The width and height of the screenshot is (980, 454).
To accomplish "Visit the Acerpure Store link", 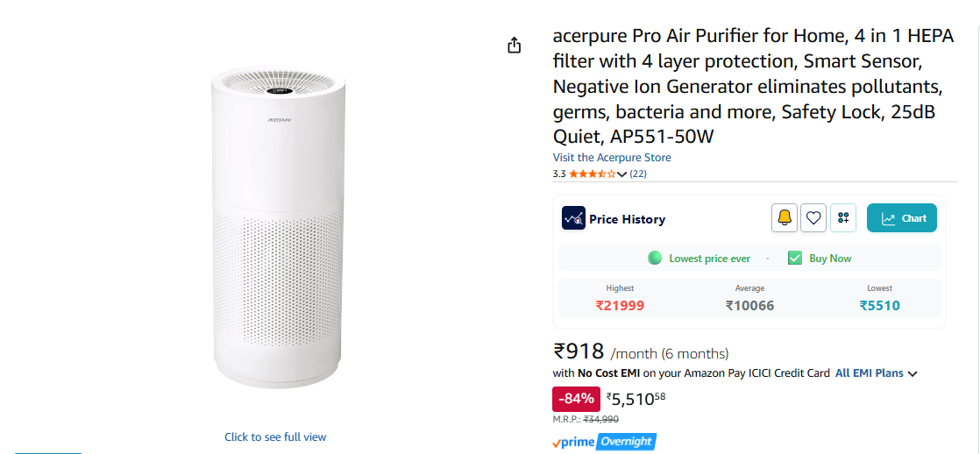I will [612, 158].
